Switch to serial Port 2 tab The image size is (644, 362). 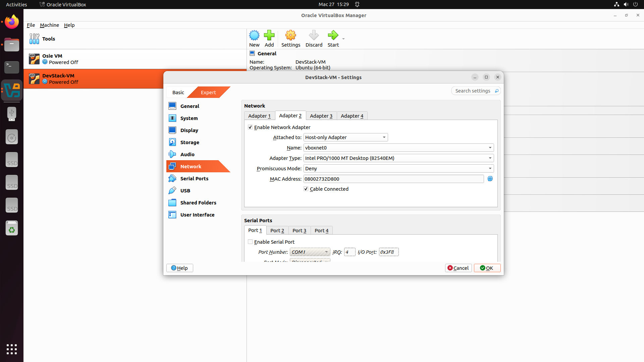pyautogui.click(x=277, y=230)
